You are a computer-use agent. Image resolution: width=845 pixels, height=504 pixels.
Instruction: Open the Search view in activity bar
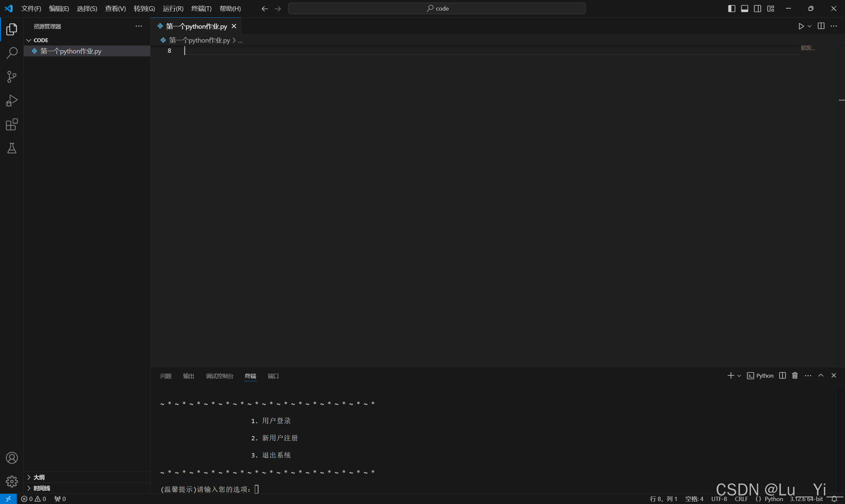point(12,53)
